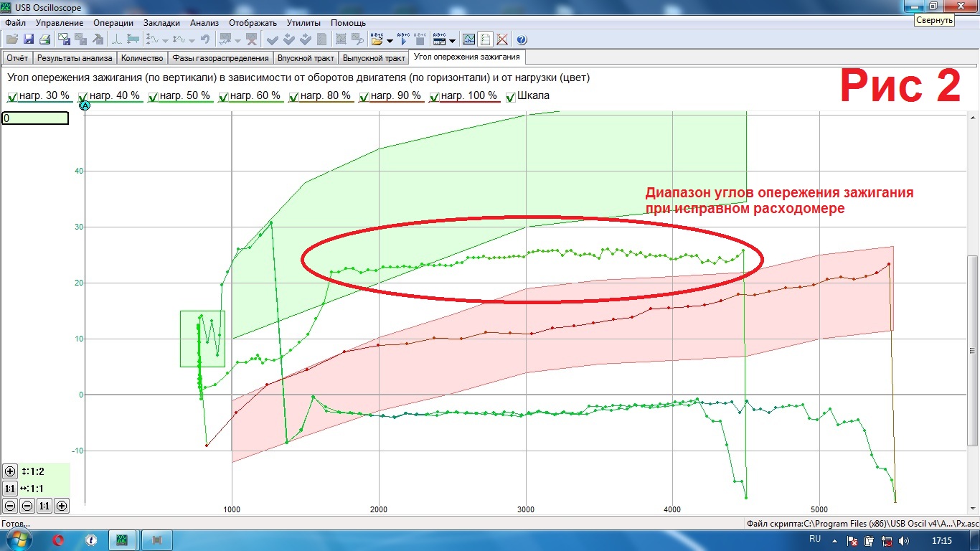Toggle the нагр. 90 % checkbox
Screen dimensions: 980x551
click(364, 97)
